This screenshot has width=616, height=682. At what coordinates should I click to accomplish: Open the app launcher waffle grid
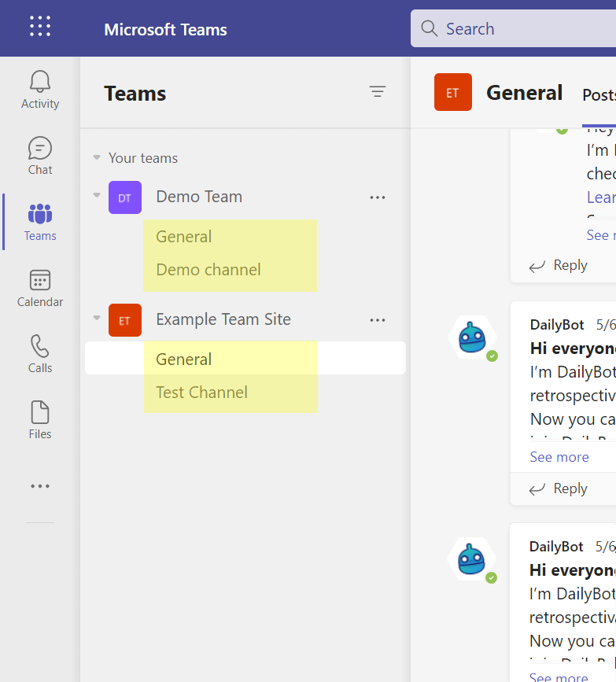40,26
